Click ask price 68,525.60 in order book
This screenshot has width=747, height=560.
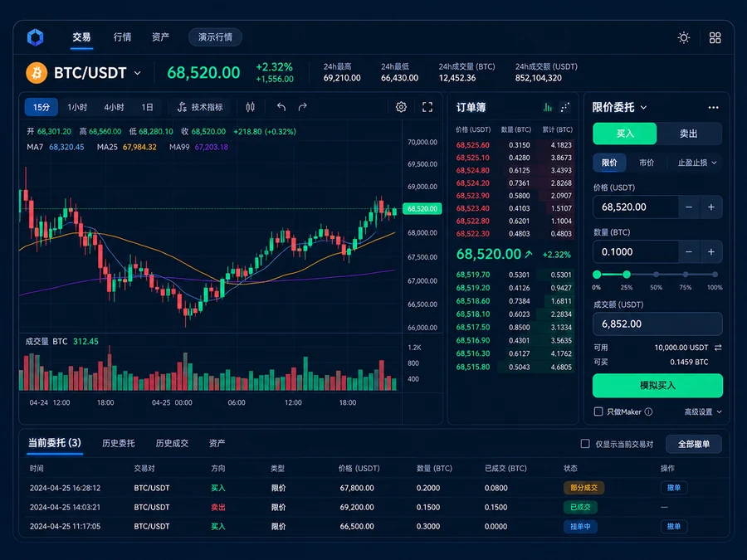[472, 145]
